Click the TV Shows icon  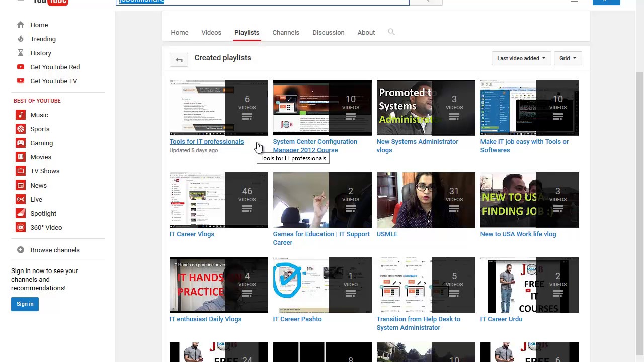pos(20,171)
